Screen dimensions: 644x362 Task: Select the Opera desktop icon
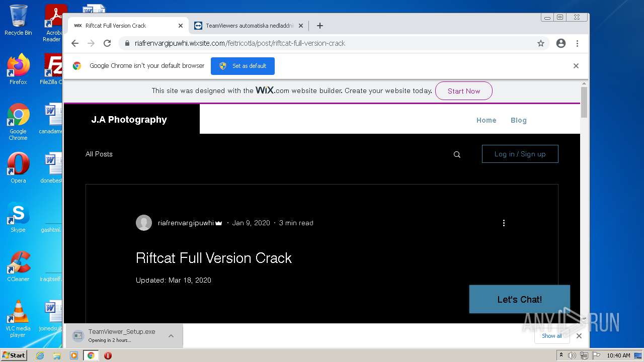(x=18, y=168)
